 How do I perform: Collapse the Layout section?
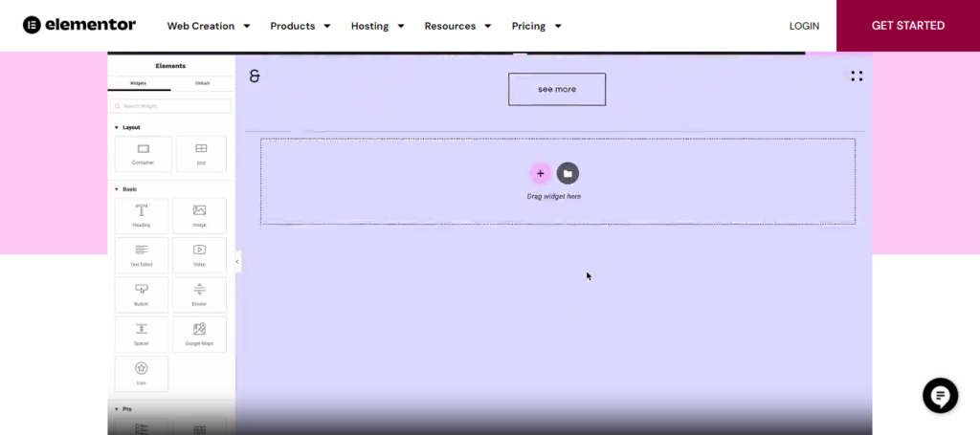(126, 127)
